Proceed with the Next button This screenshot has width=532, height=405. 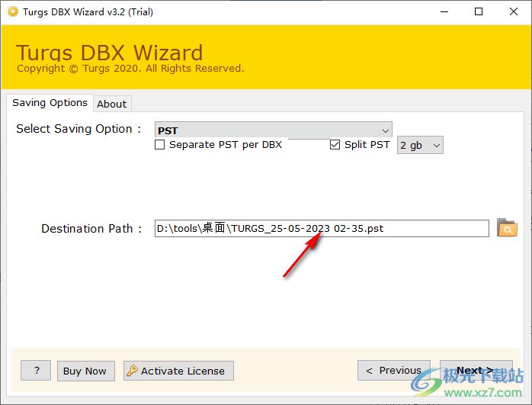point(476,371)
